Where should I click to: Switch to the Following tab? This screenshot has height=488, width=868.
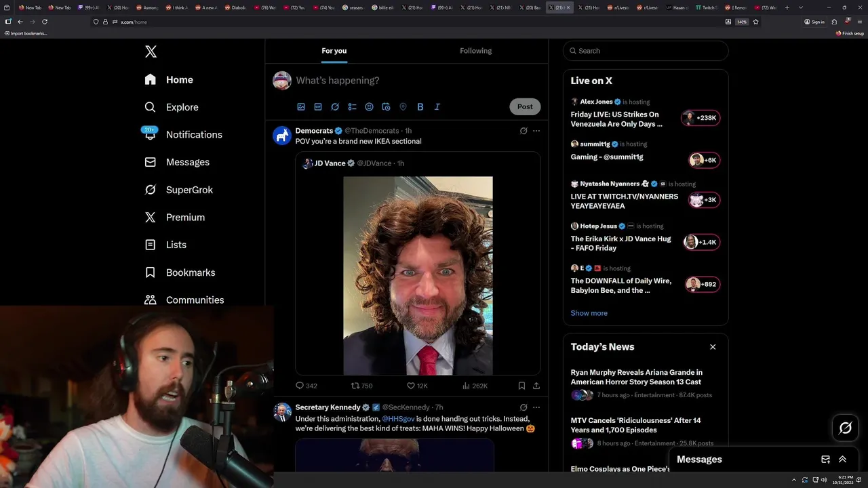coord(475,51)
